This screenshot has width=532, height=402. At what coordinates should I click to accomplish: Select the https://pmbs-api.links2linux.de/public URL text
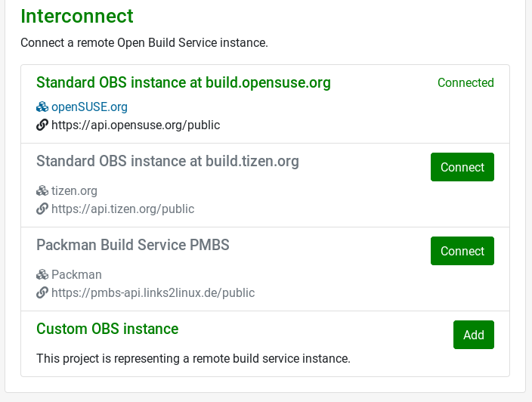coord(153,292)
